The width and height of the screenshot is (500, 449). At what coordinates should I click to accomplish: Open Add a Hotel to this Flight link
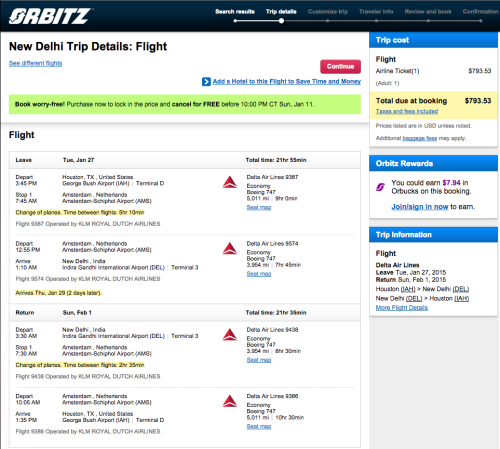click(x=287, y=81)
